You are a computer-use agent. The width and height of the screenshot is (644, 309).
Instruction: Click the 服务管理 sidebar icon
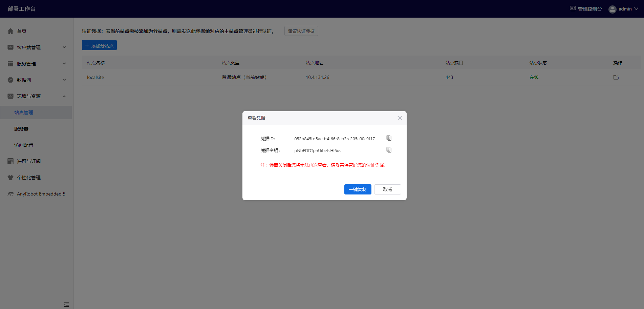pyautogui.click(x=10, y=64)
